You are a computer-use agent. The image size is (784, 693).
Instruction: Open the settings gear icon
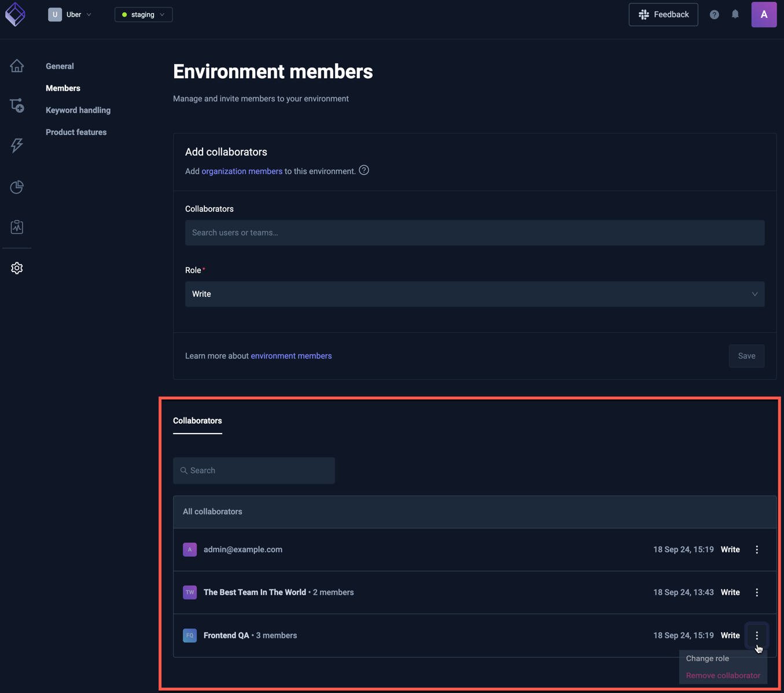coord(17,268)
